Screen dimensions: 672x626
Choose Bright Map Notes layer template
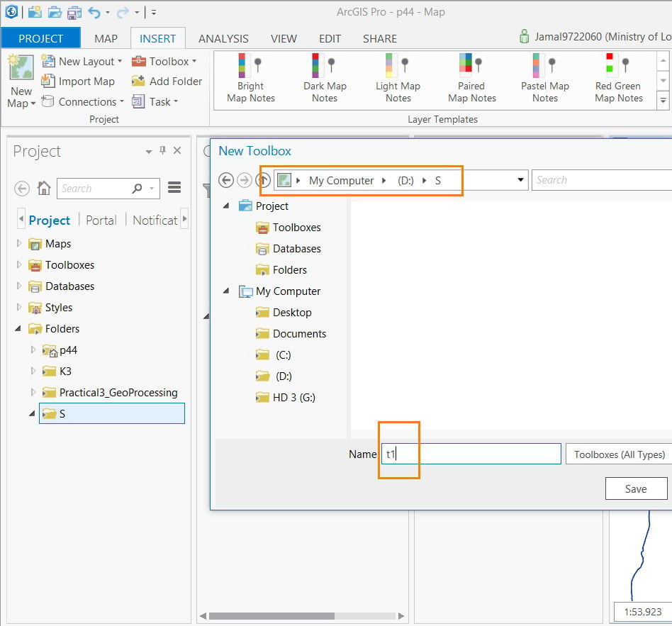pos(251,79)
